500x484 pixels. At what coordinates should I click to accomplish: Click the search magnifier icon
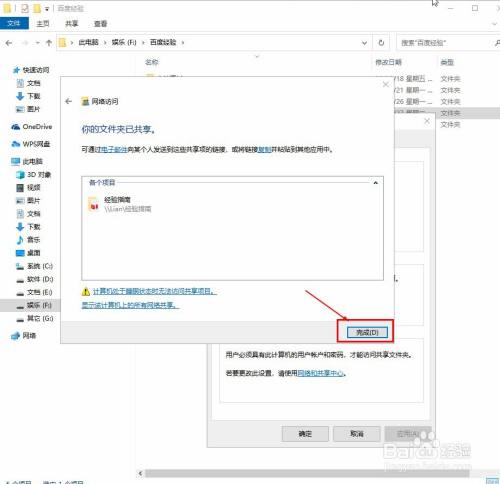[x=497, y=43]
